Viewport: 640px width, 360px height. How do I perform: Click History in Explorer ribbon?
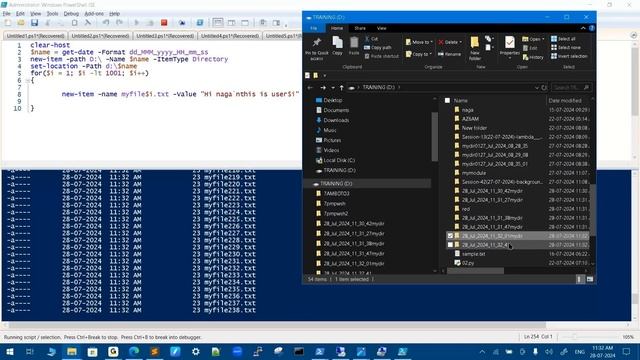[533, 57]
